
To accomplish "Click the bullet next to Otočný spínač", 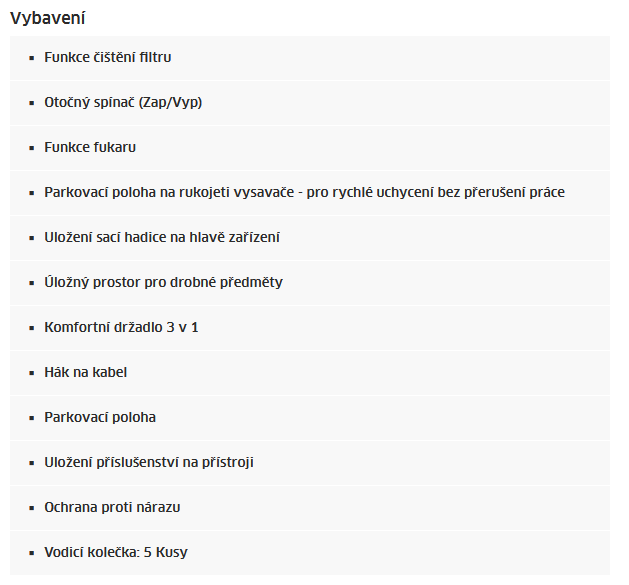I will click(32, 103).
